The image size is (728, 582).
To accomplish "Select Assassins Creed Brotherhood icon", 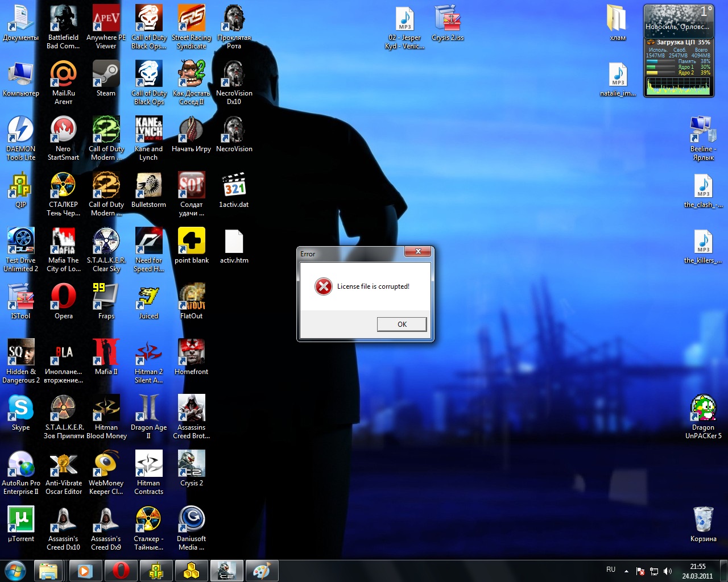I will pos(191,417).
